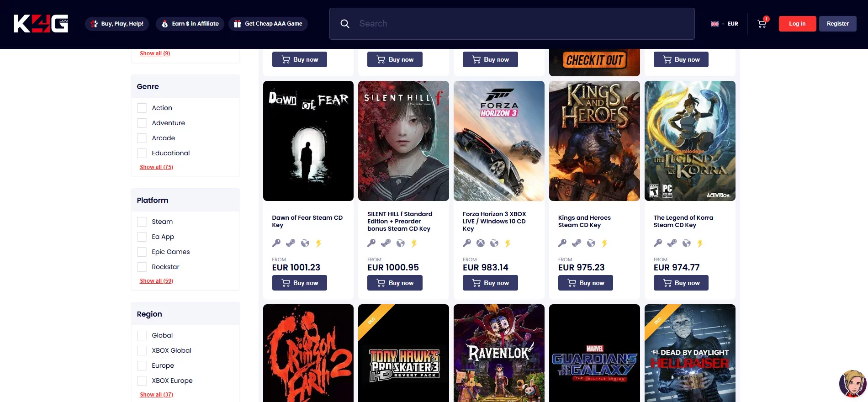Buy now the Dawn of Fear key
The height and width of the screenshot is (402, 868).
pos(300,283)
